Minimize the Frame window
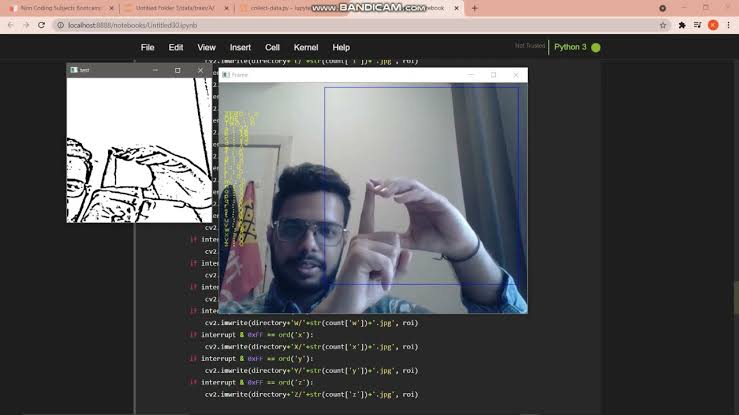739x415 pixels. pos(471,74)
